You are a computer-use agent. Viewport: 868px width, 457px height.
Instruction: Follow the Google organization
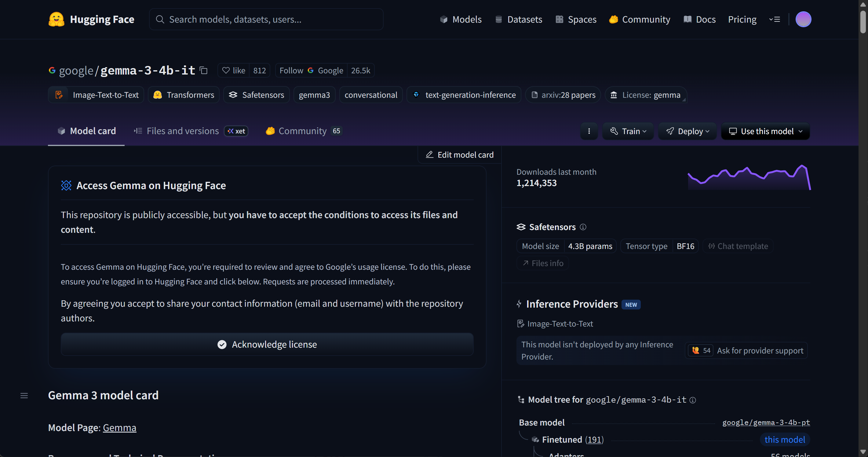tap(291, 71)
